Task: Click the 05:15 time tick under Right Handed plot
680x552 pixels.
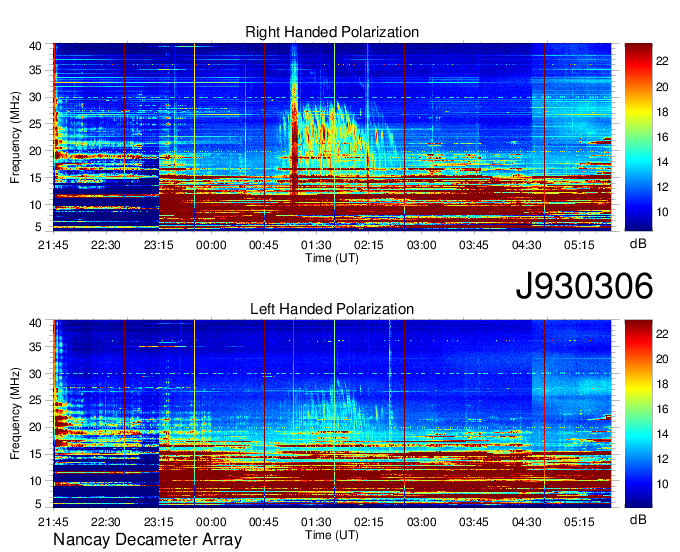Action: (579, 245)
